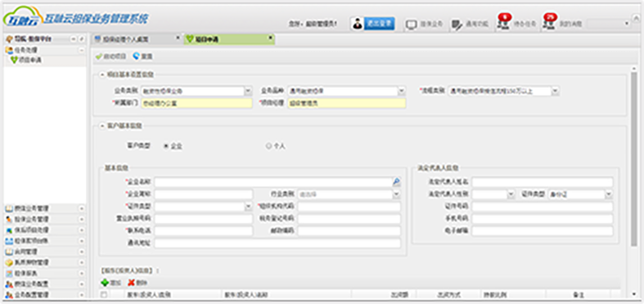This screenshot has width=644, height=304.
Task: Close the 项目申请 tab
Action: (270, 38)
